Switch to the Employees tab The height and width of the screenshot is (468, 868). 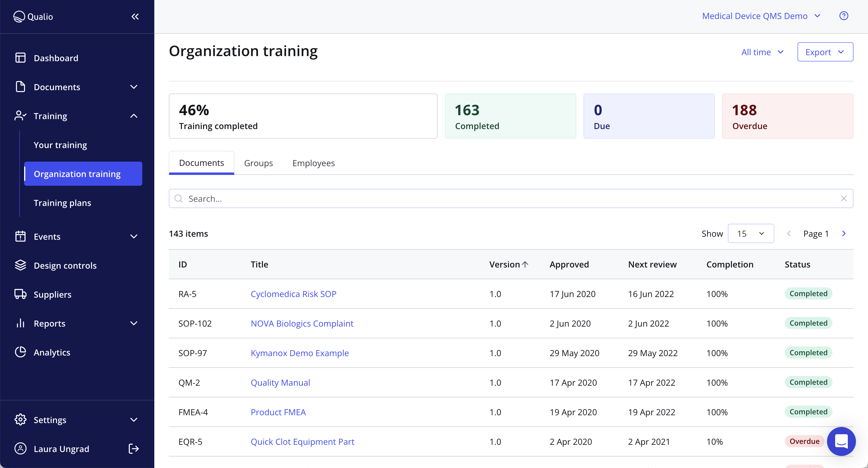tap(313, 163)
